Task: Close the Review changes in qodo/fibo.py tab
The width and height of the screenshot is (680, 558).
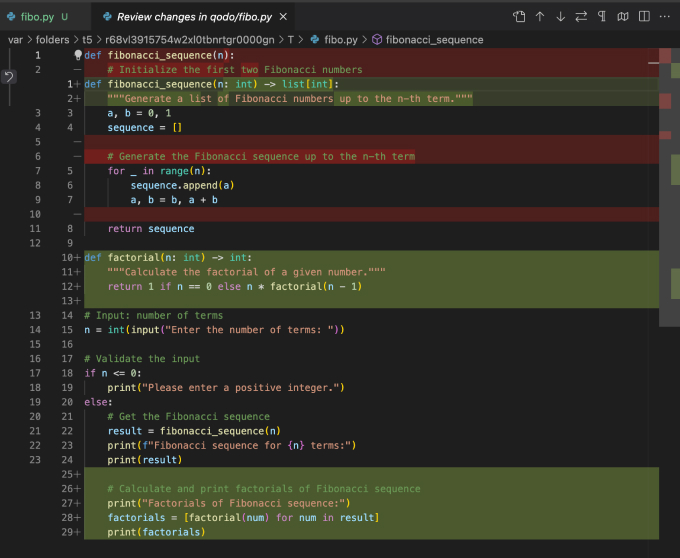Action: (283, 17)
